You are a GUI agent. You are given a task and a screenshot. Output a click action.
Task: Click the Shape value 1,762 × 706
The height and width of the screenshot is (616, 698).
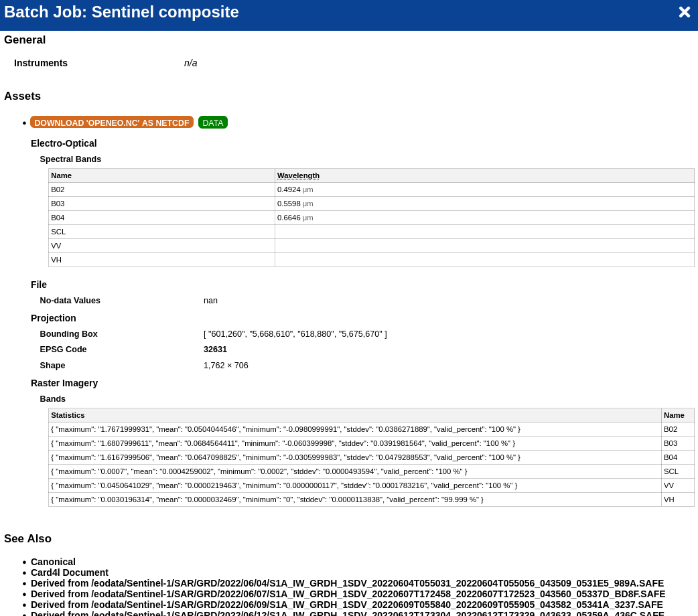click(x=226, y=366)
